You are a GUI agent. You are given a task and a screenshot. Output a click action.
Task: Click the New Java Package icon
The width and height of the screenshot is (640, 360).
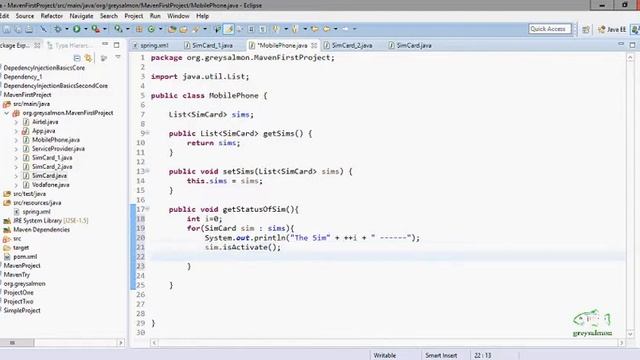coord(139,29)
